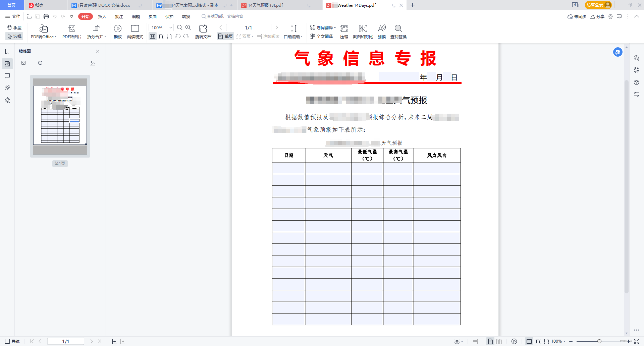This screenshot has height=346, width=644.
Task: Activate 阅读模式 reading mode
Action: tap(135, 32)
